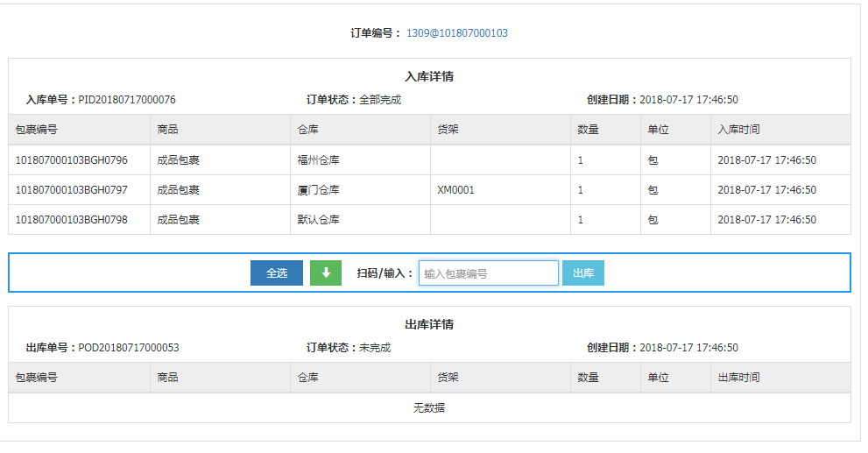Click inbound number PID20180717000076
Image resolution: width=868 pixels, height=453 pixels.
127,100
